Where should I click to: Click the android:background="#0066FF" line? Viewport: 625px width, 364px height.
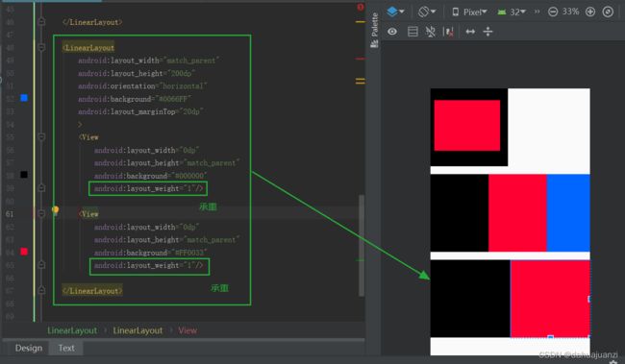(x=135, y=99)
